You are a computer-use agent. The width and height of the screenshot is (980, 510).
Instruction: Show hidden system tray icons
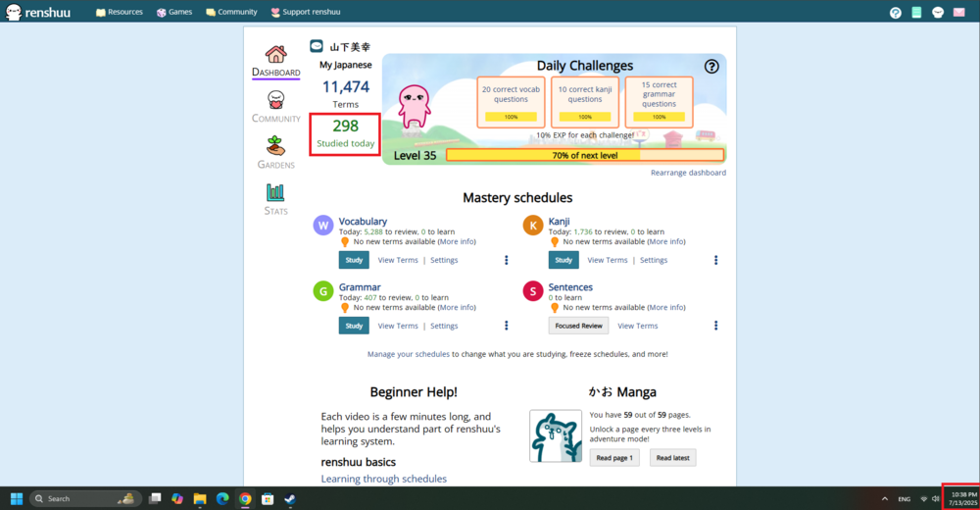pos(884,499)
